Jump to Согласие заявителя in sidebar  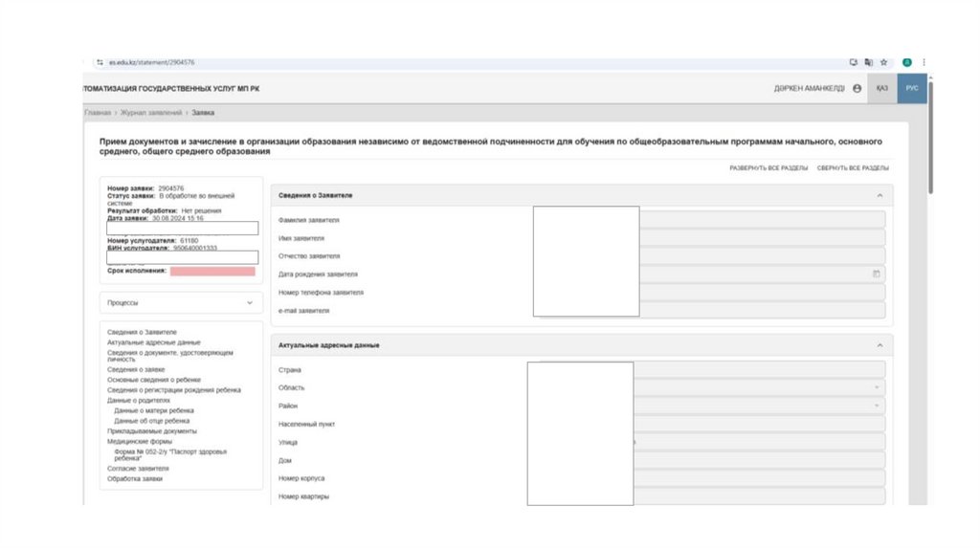click(138, 469)
